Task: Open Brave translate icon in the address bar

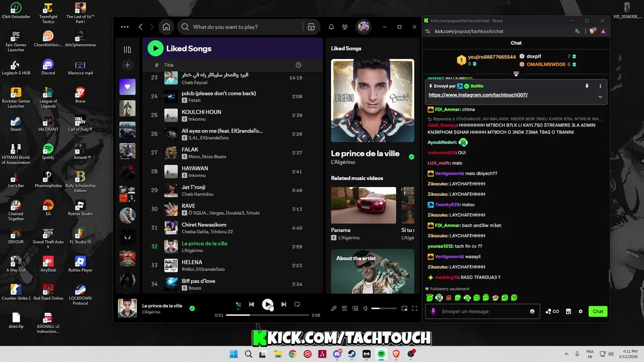Action: coord(577,31)
